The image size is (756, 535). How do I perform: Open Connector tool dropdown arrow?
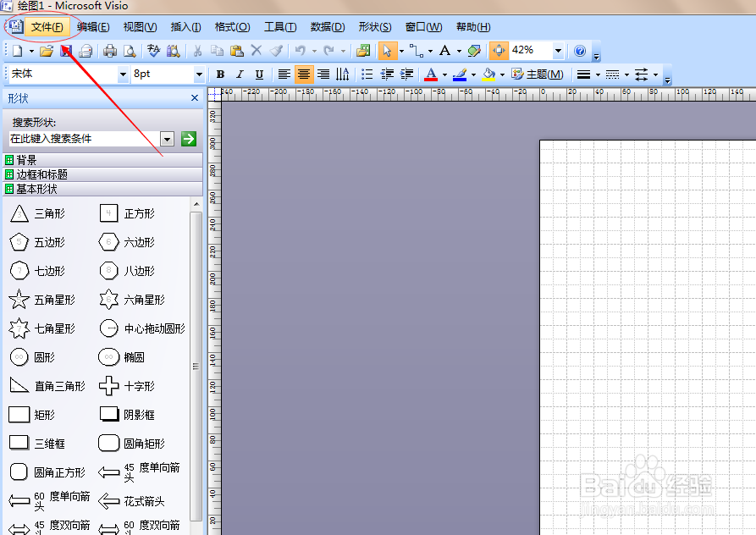pos(430,51)
